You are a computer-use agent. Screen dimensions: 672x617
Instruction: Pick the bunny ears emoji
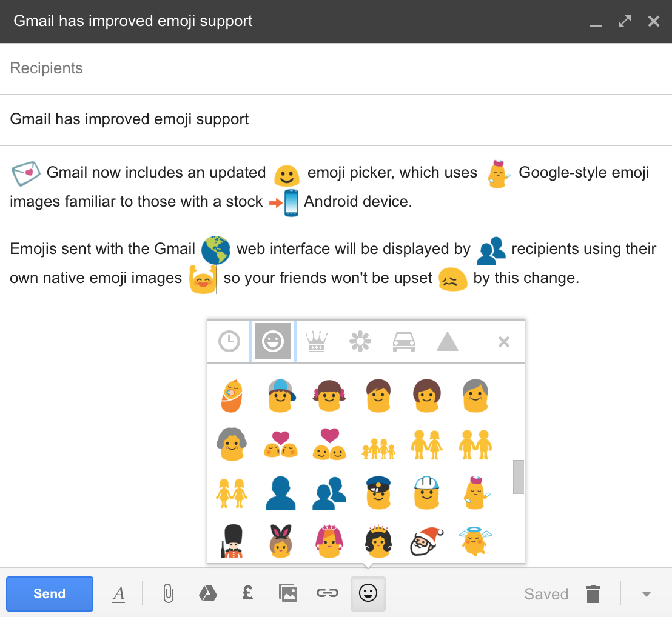coord(281,542)
